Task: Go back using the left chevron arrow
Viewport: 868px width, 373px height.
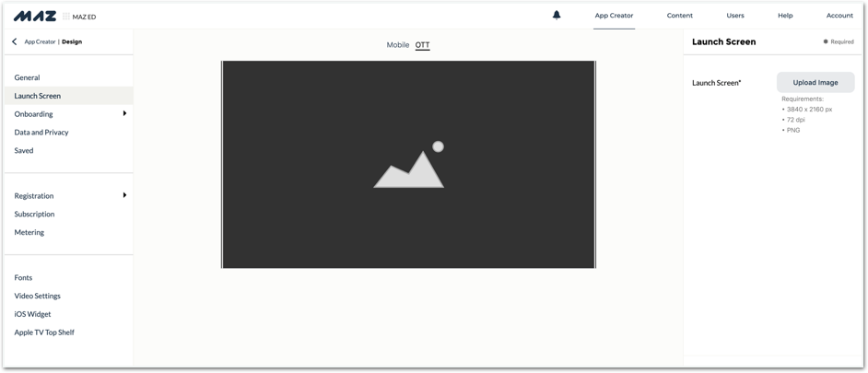Action: pyautogui.click(x=15, y=41)
